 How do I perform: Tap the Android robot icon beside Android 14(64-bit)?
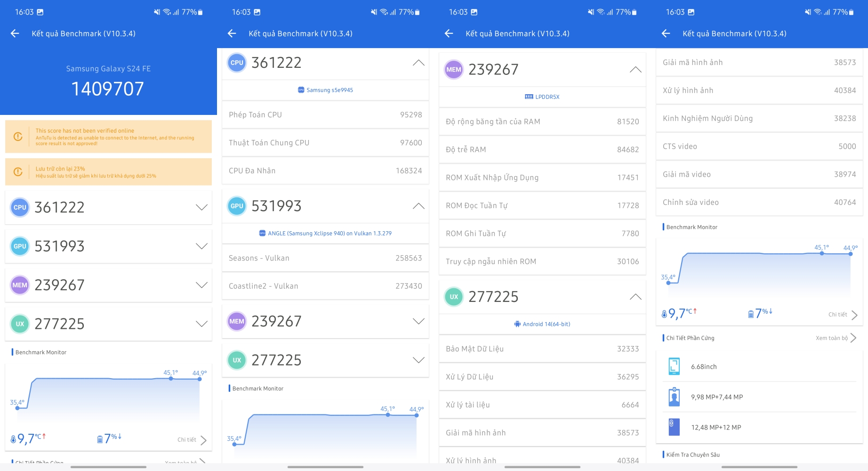[517, 324]
